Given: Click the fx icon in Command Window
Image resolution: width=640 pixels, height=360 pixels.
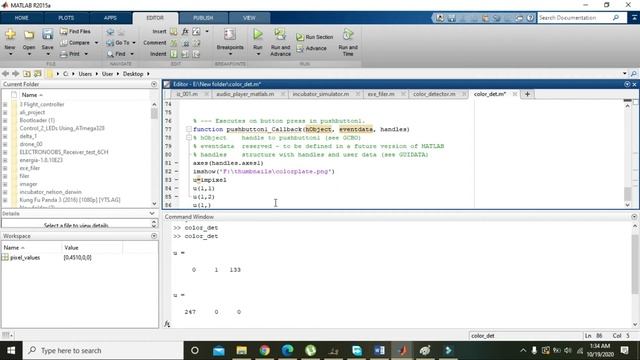Looking at the screenshot, I should coord(167,324).
